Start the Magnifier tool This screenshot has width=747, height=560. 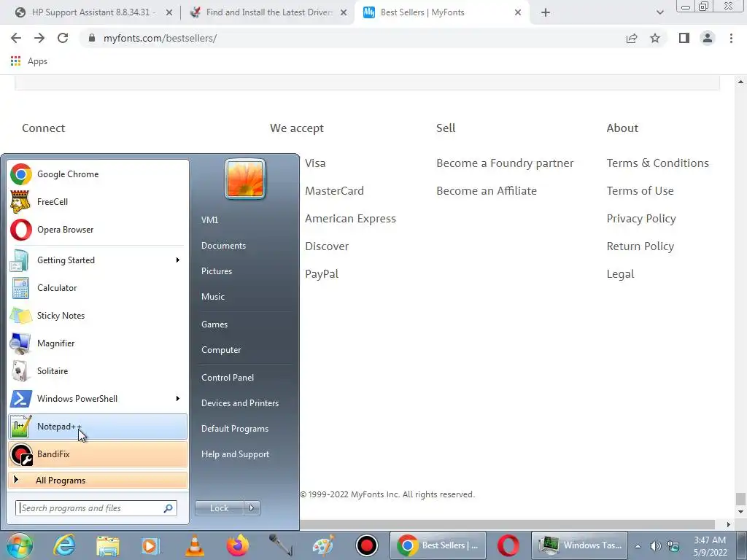tap(98, 343)
